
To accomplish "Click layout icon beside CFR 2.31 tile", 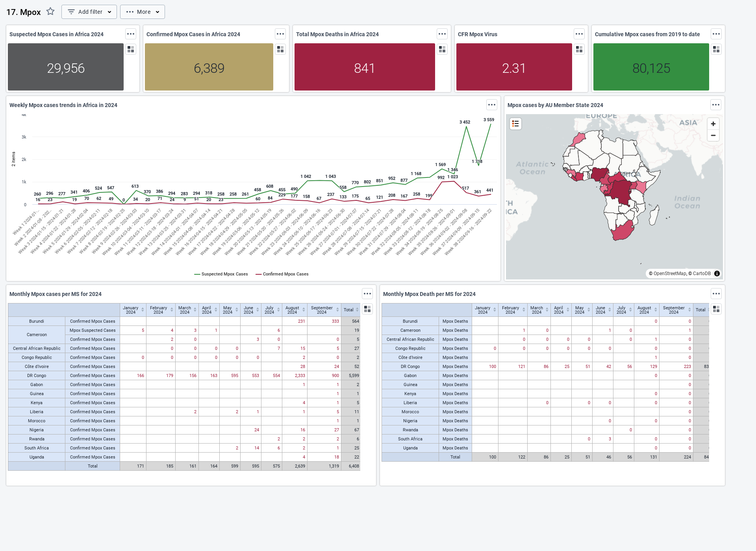I will (x=579, y=49).
